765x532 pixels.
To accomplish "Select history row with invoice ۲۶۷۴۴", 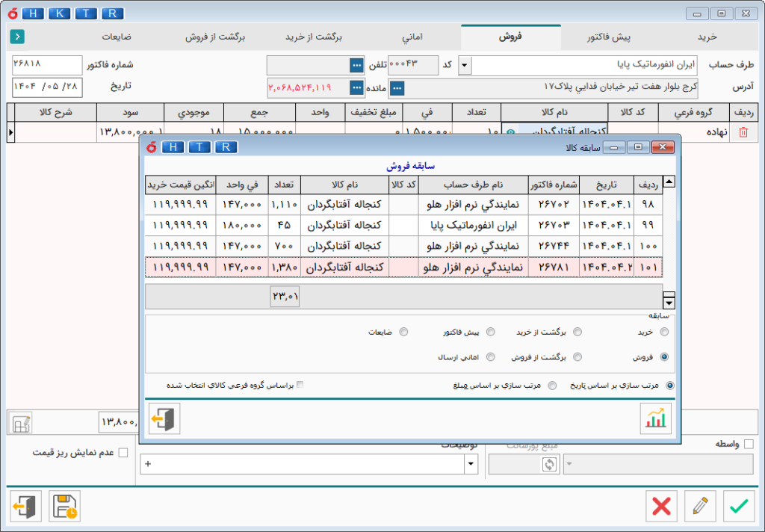I will 403,246.
